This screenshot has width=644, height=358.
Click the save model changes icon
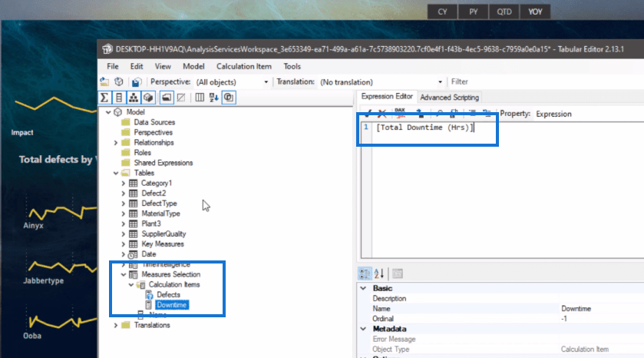(135, 81)
